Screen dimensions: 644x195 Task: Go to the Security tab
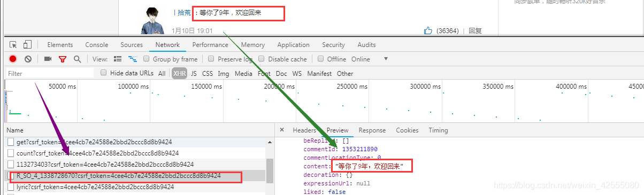(334, 45)
